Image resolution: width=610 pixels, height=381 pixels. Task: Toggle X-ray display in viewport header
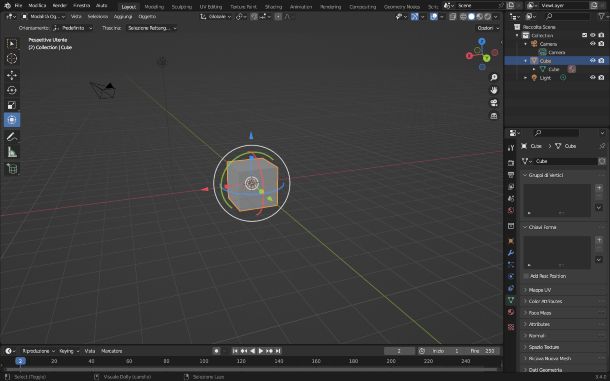(452, 17)
